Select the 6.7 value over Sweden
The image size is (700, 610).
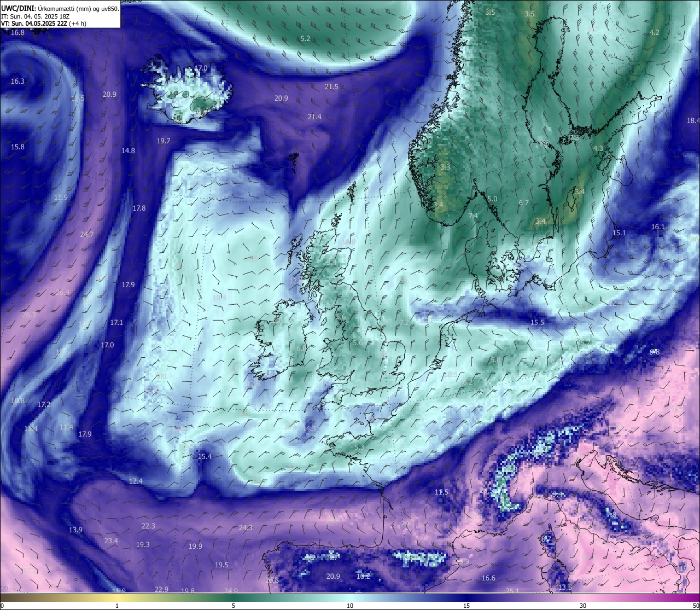[x=524, y=203]
